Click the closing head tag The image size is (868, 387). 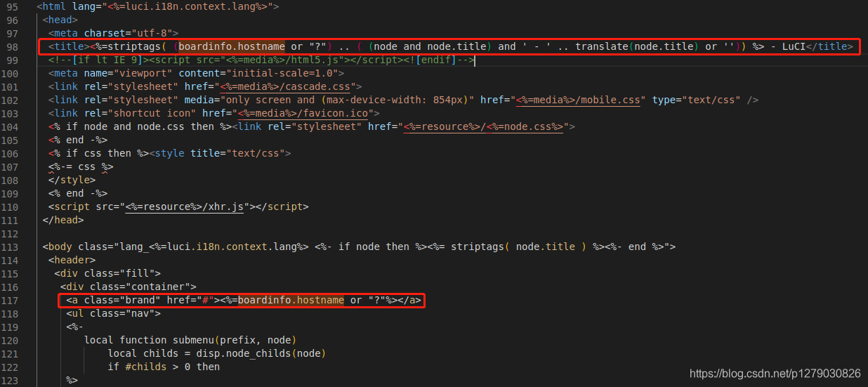click(x=63, y=221)
